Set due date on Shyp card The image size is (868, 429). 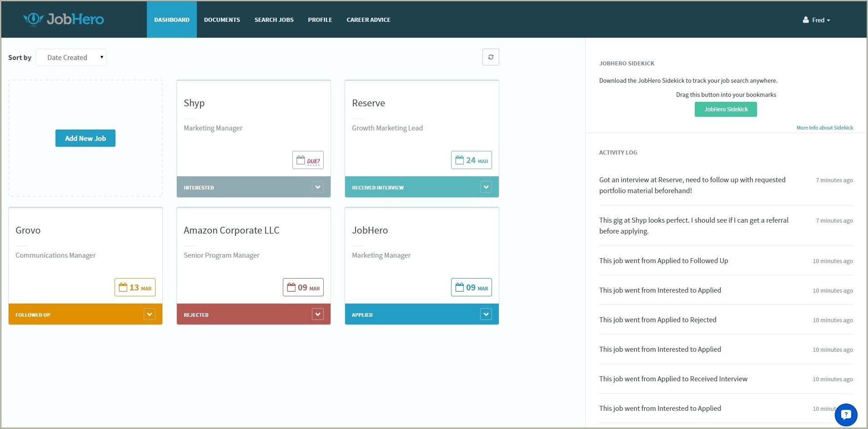pyautogui.click(x=308, y=160)
